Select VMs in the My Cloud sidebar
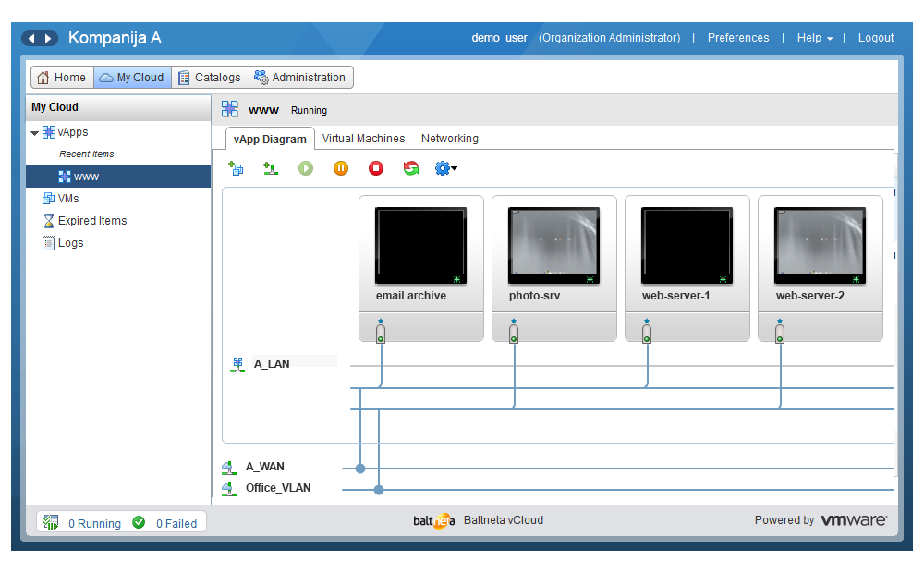Image resolution: width=924 pixels, height=573 pixels. (x=67, y=199)
